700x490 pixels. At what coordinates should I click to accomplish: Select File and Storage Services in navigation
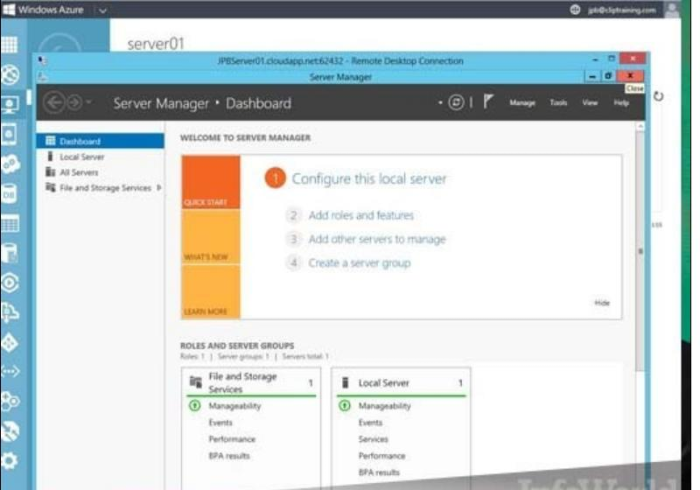coord(105,188)
